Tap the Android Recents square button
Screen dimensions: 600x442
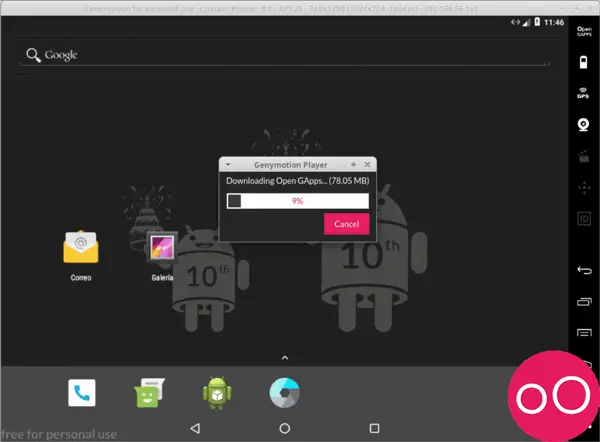pyautogui.click(x=374, y=428)
